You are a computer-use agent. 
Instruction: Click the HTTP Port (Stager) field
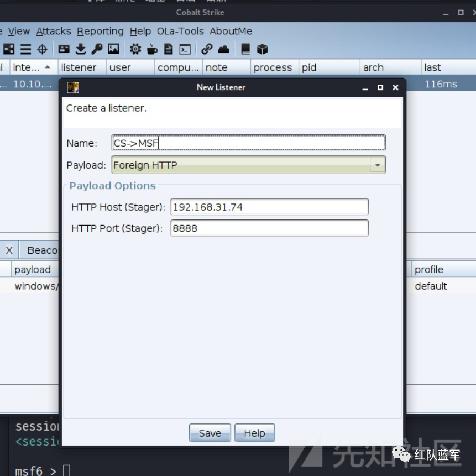[269, 228]
